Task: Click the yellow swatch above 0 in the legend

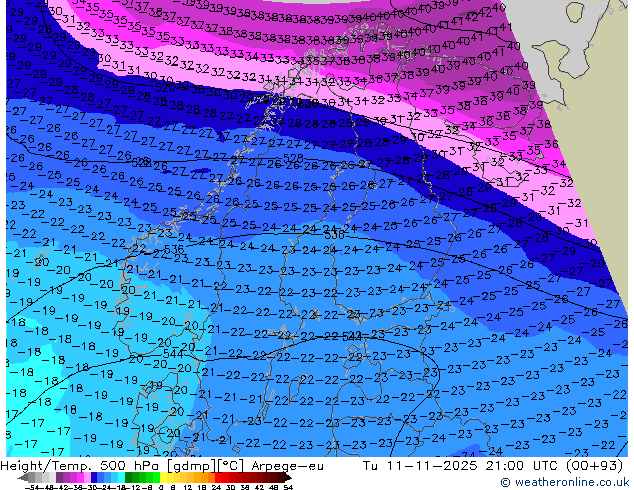Action: (x=163, y=478)
